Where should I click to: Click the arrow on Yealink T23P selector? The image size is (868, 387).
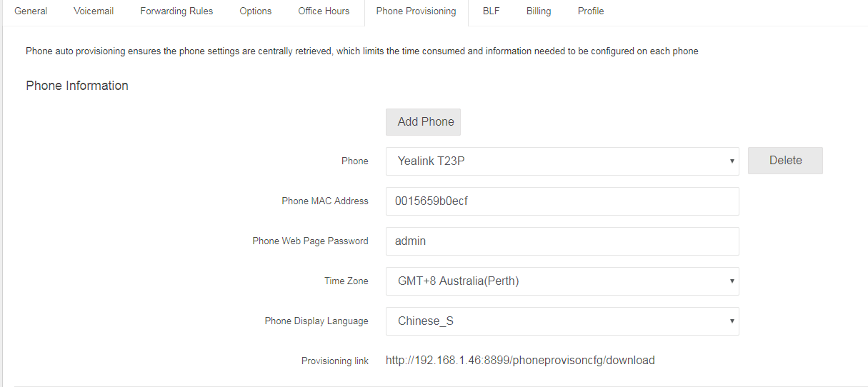click(x=732, y=161)
